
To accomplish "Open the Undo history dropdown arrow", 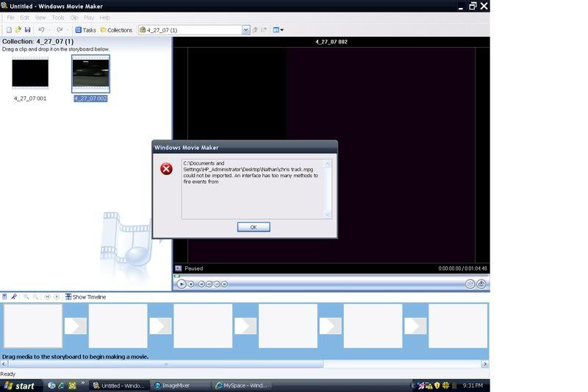I will coord(49,30).
